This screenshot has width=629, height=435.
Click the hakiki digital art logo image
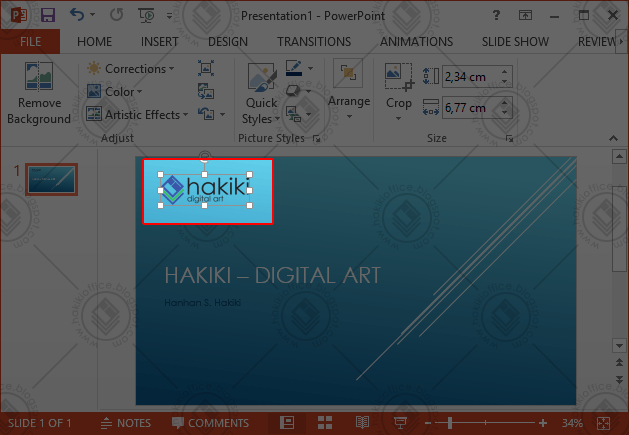pos(205,190)
